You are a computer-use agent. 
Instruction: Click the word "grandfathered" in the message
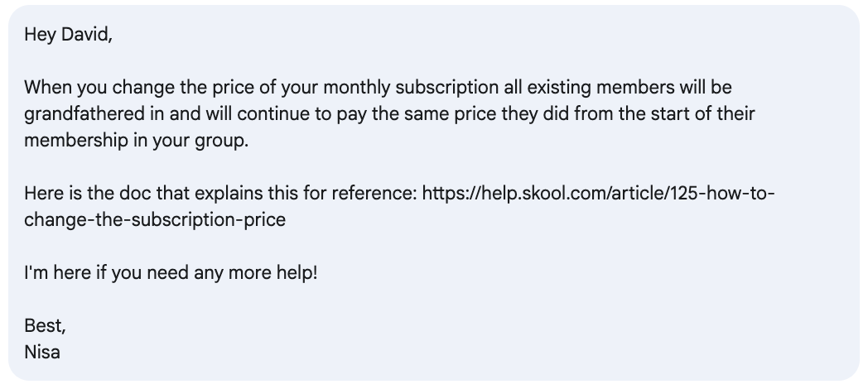pos(84,113)
